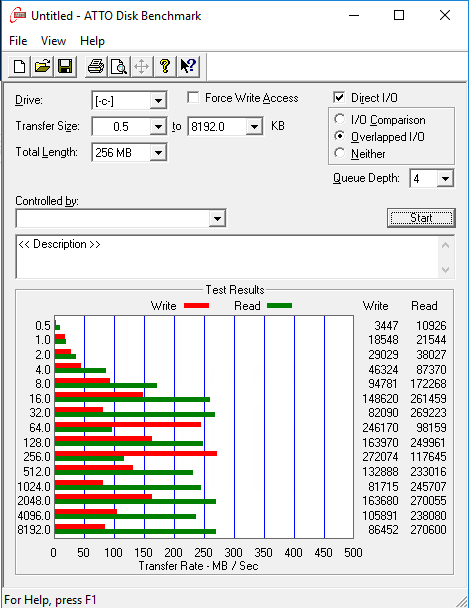Screen dimensions: 469x608
Task: Select the I/O Comparison radio button
Action: click(x=340, y=119)
